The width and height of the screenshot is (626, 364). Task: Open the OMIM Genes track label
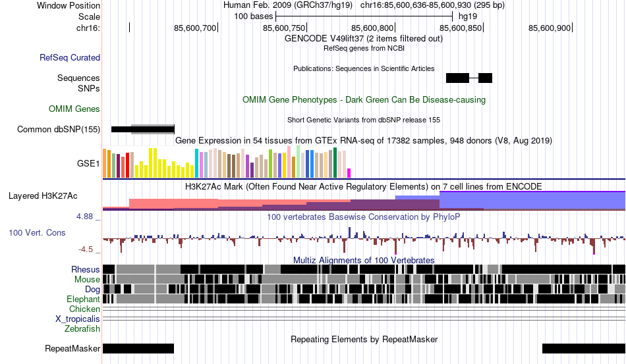[x=74, y=109]
